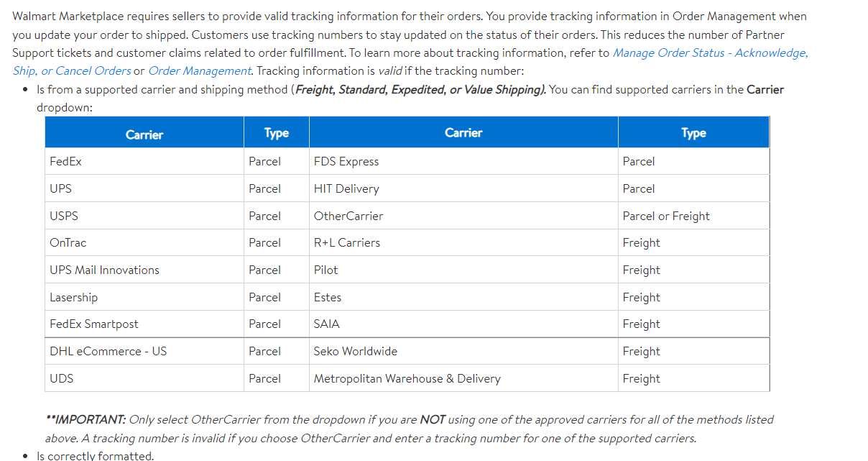Click the leftmost Carrier column header
This screenshot has height=461, width=868.
[144, 134]
